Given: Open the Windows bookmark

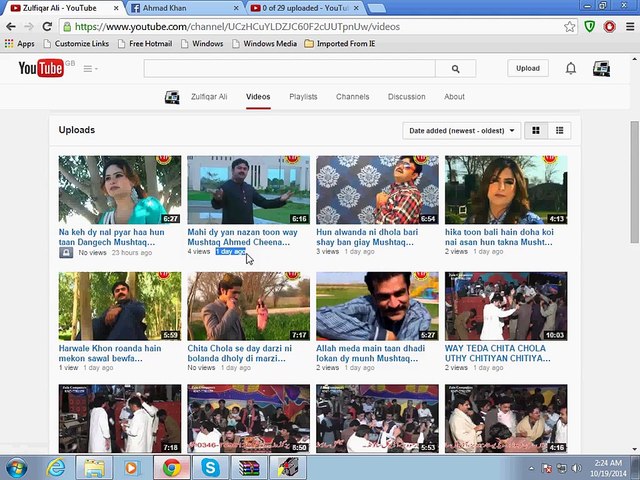Looking at the screenshot, I should [x=202, y=44].
